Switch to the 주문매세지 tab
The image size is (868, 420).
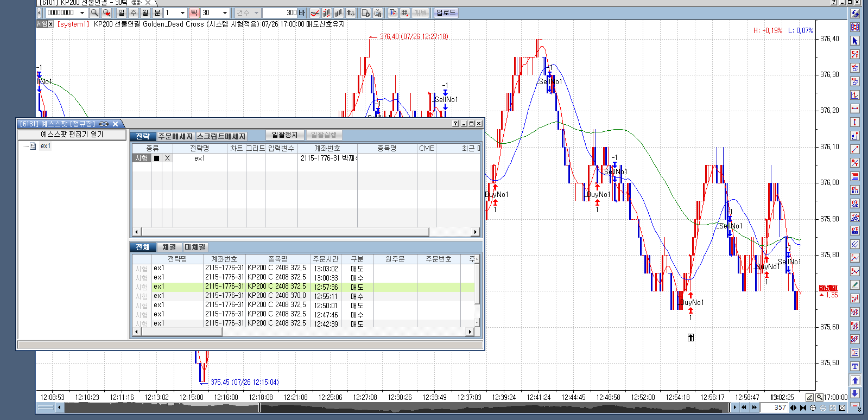175,136
